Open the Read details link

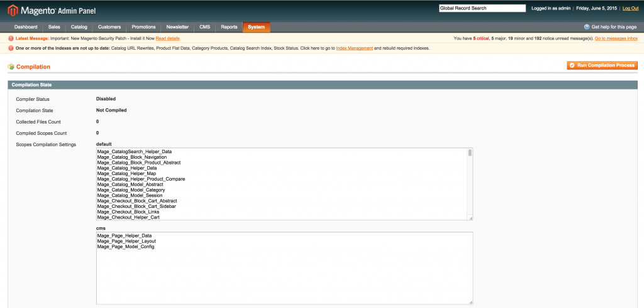pyautogui.click(x=167, y=38)
